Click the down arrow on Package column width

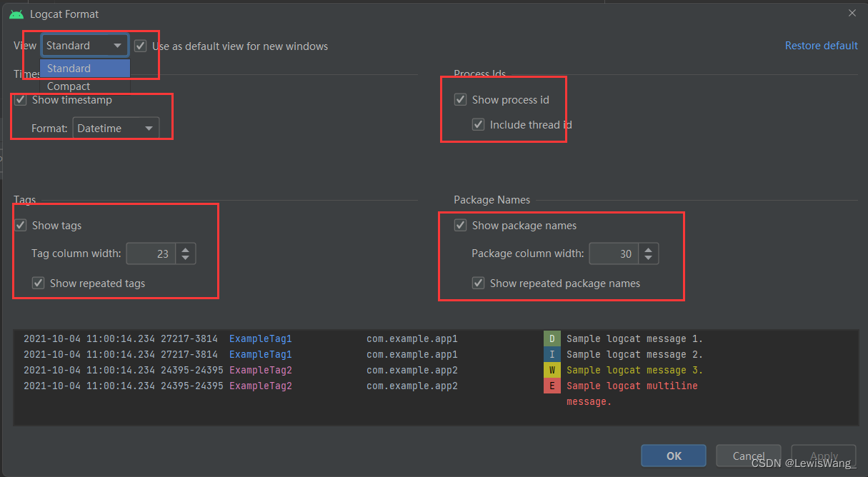[x=648, y=257]
